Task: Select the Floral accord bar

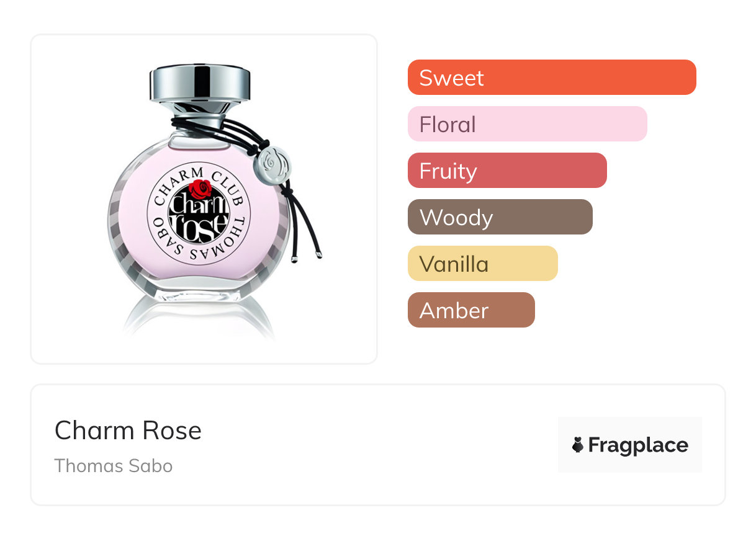Action: click(528, 124)
